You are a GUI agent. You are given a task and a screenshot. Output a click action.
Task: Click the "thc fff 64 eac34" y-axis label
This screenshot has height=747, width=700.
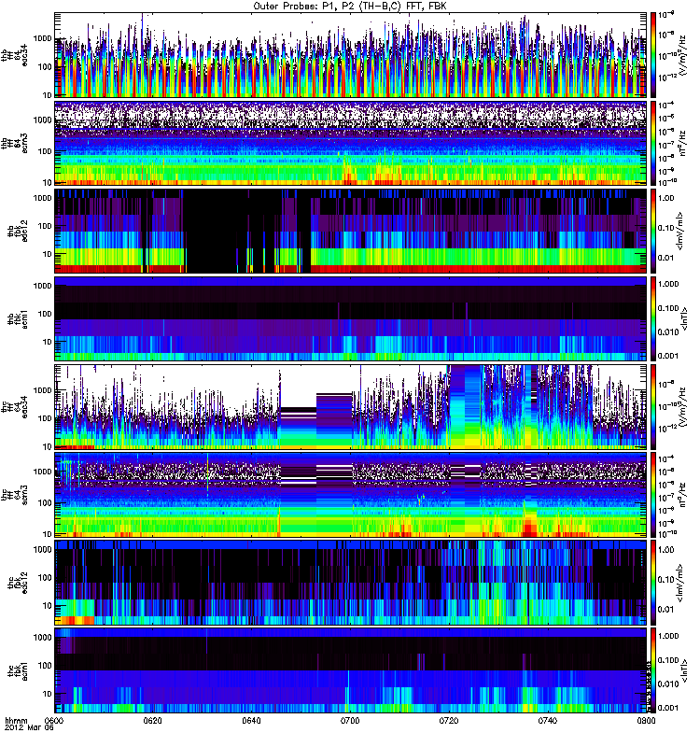pos(15,407)
